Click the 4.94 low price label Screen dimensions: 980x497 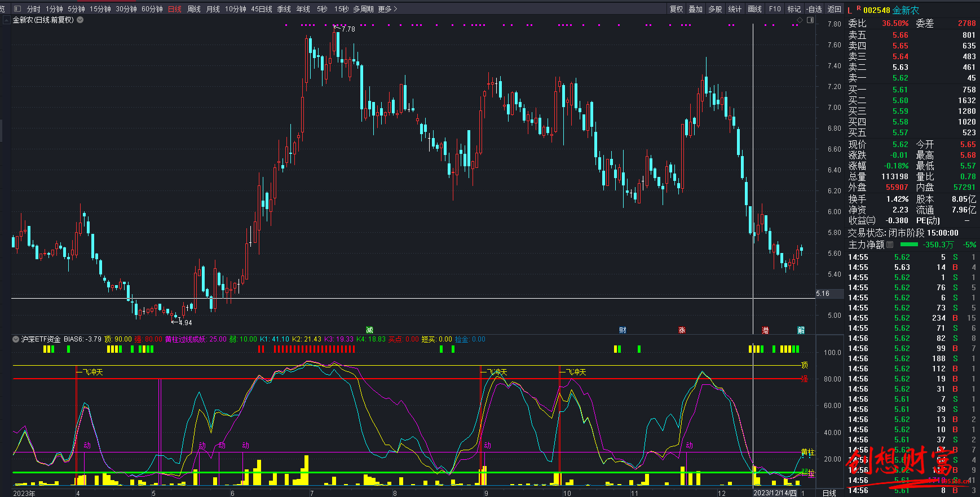[x=185, y=323]
